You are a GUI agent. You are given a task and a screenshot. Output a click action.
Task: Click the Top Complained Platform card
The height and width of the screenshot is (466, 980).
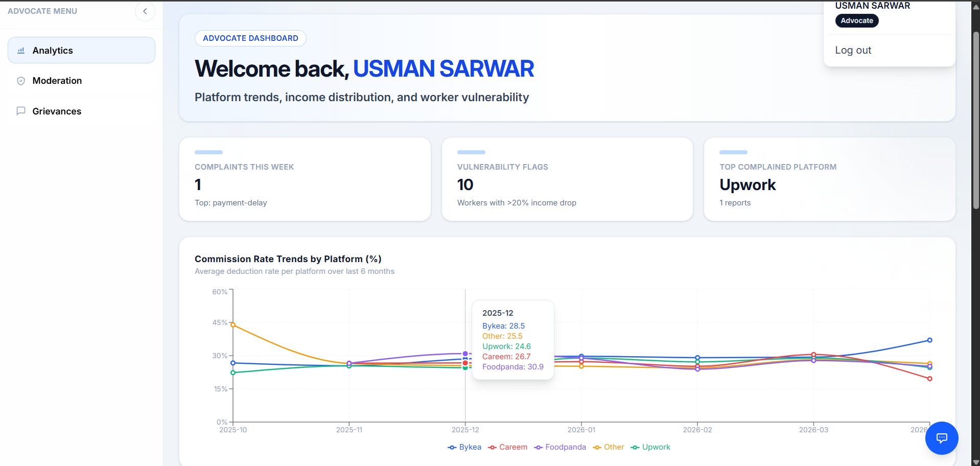pos(829,179)
